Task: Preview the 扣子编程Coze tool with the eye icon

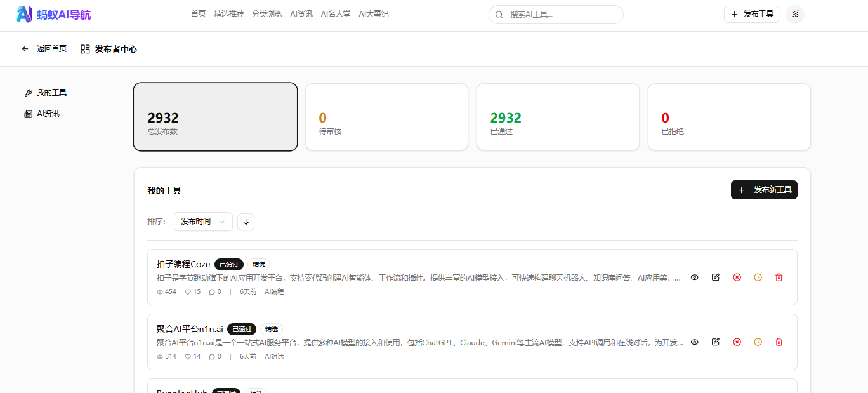Action: click(x=694, y=277)
